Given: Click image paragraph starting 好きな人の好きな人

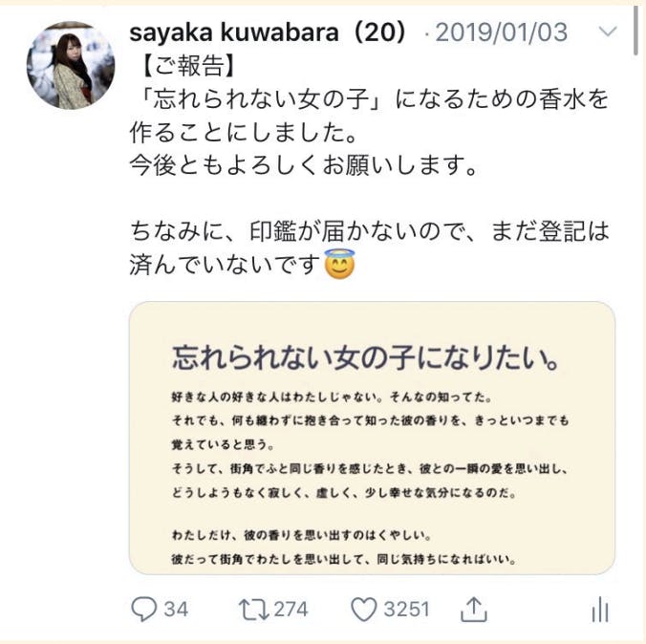Looking at the screenshot, I should click(370, 445).
